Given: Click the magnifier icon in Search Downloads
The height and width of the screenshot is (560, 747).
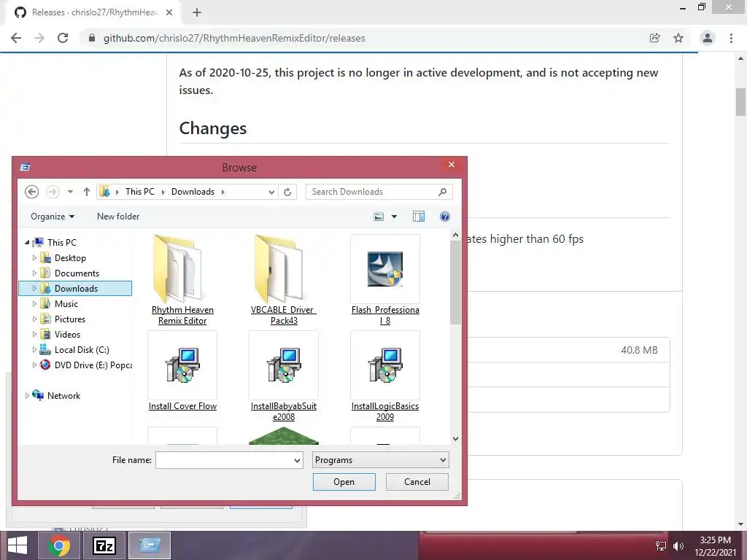Looking at the screenshot, I should (442, 192).
